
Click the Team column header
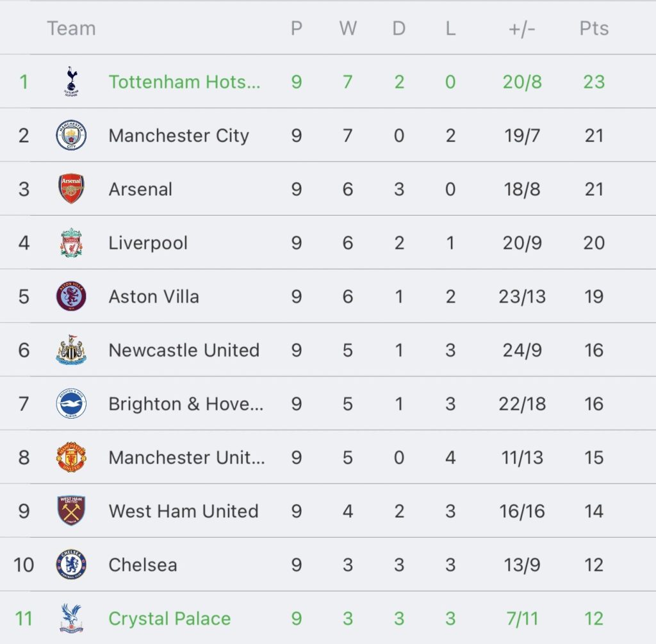(x=71, y=29)
